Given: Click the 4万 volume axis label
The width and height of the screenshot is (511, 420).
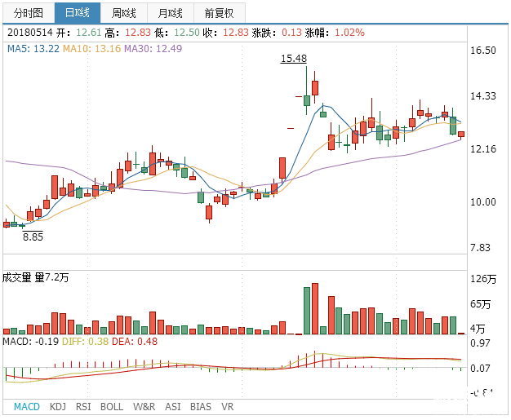Looking at the screenshot, I should tap(478, 329).
